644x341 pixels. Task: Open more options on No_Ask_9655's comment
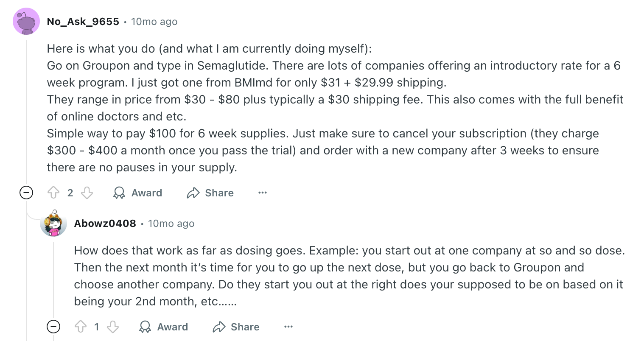263,193
